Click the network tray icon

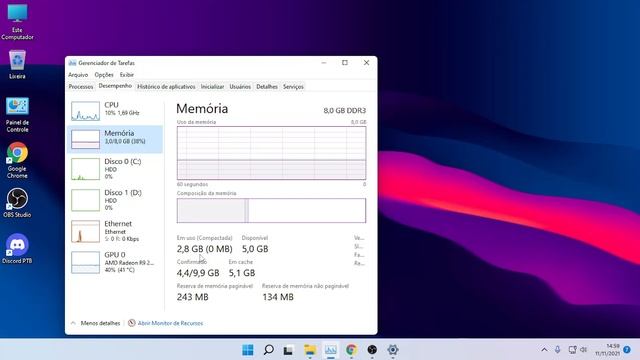tap(572, 350)
